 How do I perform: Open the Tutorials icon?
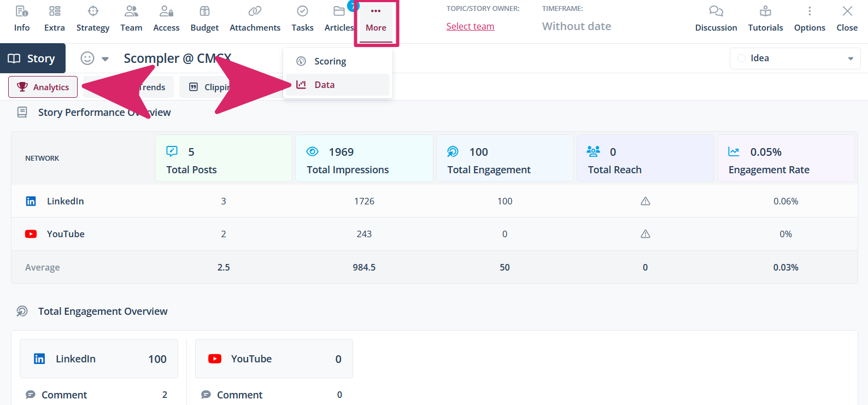(765, 11)
